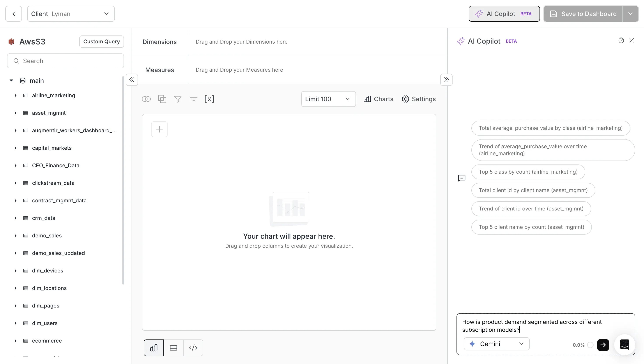Open the Client Lyman dropdown
Image resolution: width=644 pixels, height=364 pixels.
71,14
